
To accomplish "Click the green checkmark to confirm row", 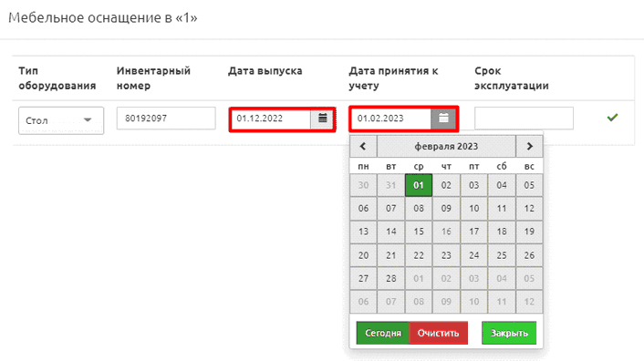I will point(612,118).
